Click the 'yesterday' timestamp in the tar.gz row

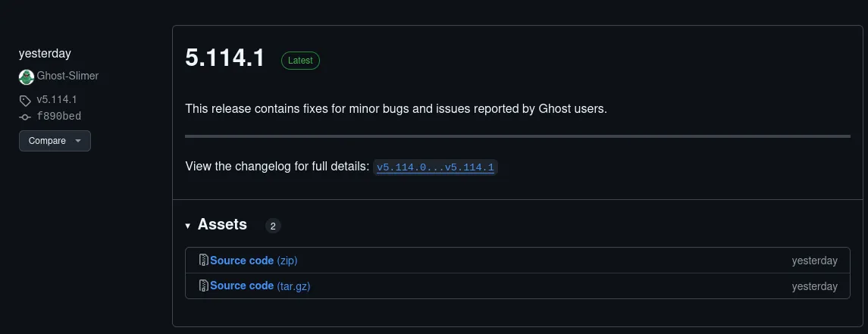[814, 286]
